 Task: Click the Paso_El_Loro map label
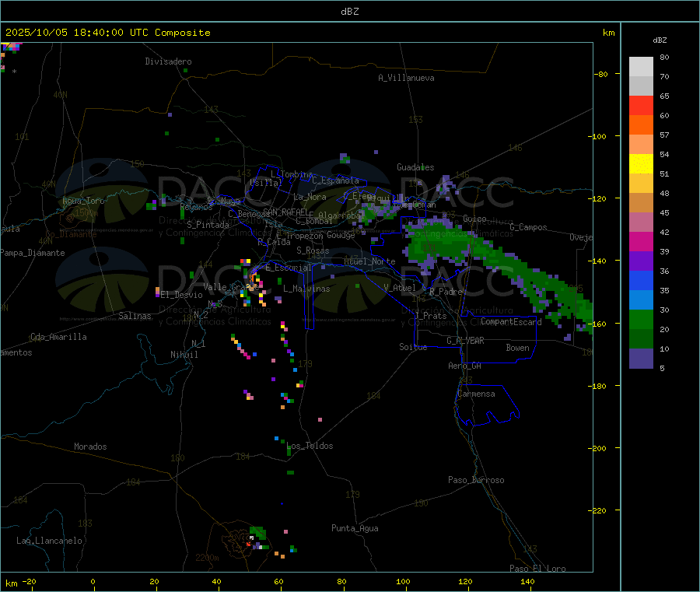537,569
